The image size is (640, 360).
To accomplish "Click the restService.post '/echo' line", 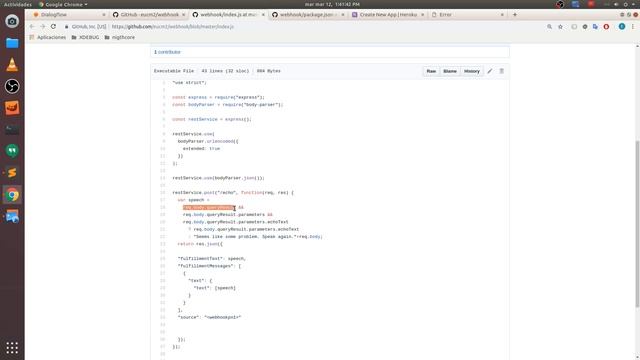I will [233, 192].
